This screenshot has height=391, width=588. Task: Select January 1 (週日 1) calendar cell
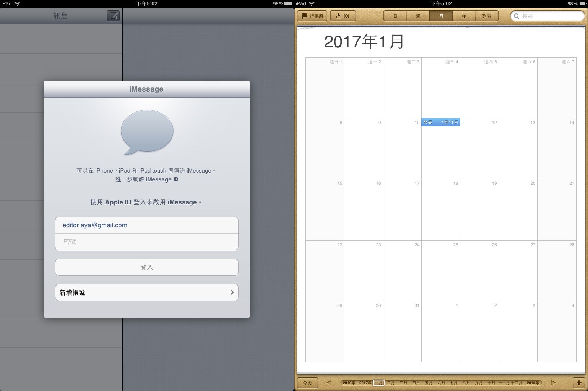[325, 88]
